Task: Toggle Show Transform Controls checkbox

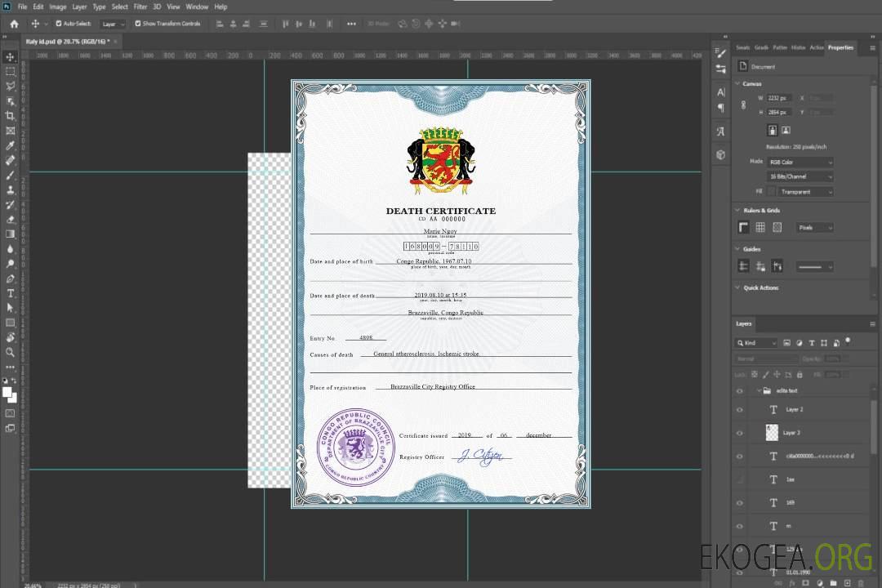Action: (138, 24)
